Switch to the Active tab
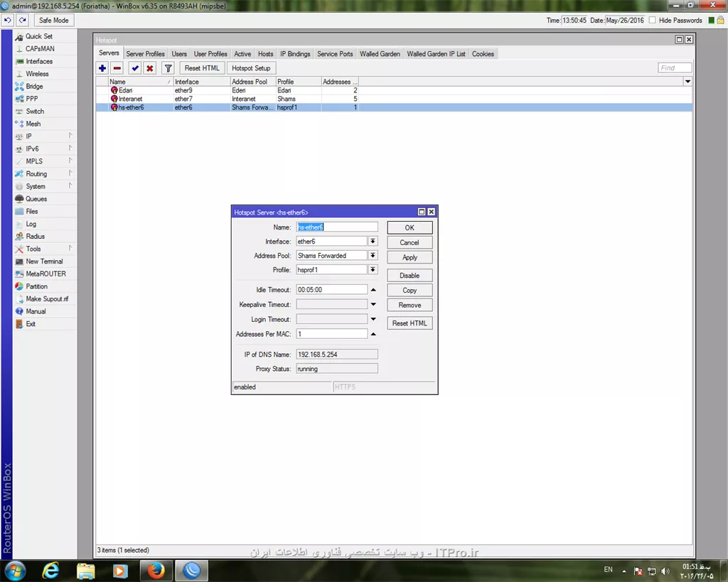Screen dimensions: 728x582 click(242, 54)
